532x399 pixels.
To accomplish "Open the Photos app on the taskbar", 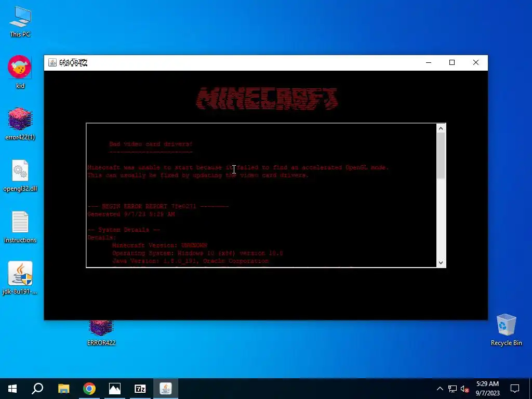I will [115, 389].
